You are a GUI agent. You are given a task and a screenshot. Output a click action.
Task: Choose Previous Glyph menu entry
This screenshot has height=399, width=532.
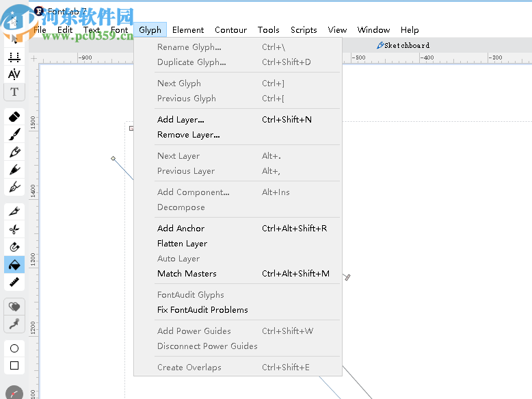click(238, 99)
